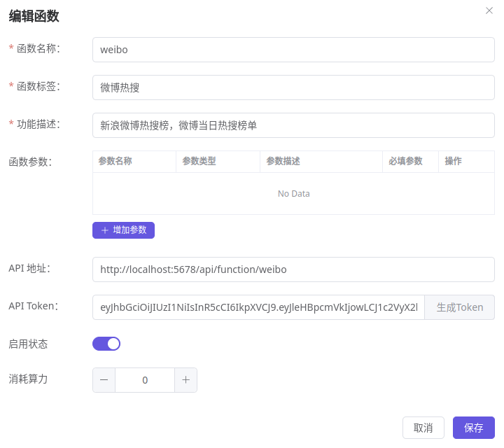Click the 必填参数 column header
Viewport: 504px width, 448px height.
(405, 161)
